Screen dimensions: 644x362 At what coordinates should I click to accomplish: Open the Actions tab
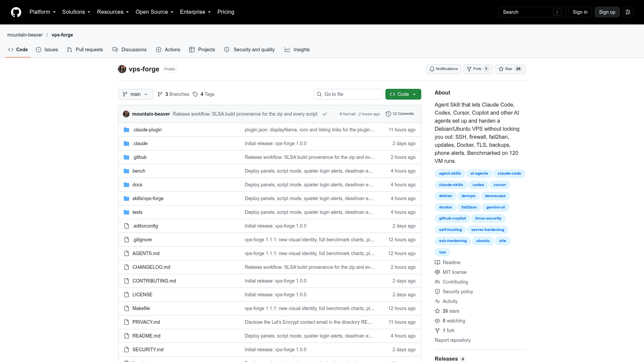168,50
